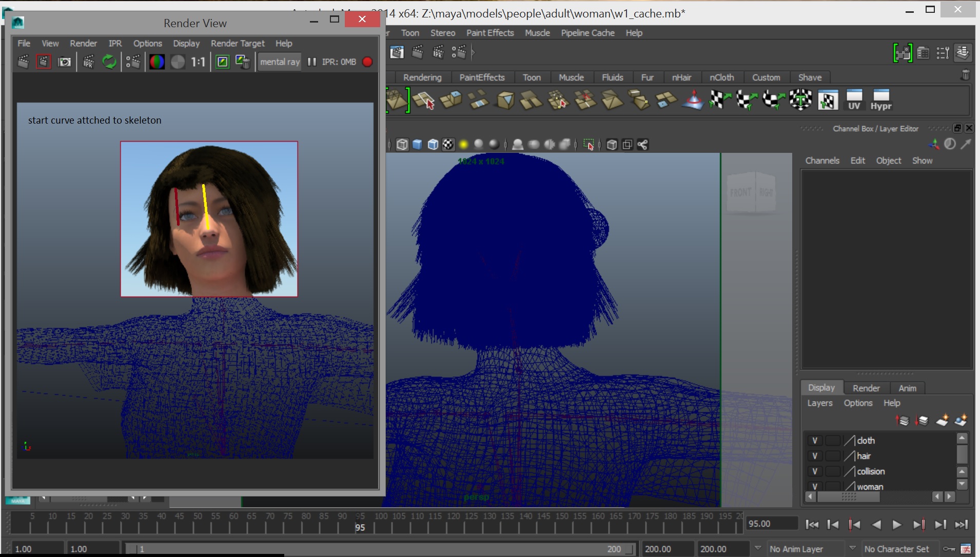980x557 pixels.
Task: Open render settings from Render View toolbar
Action: pos(133,62)
